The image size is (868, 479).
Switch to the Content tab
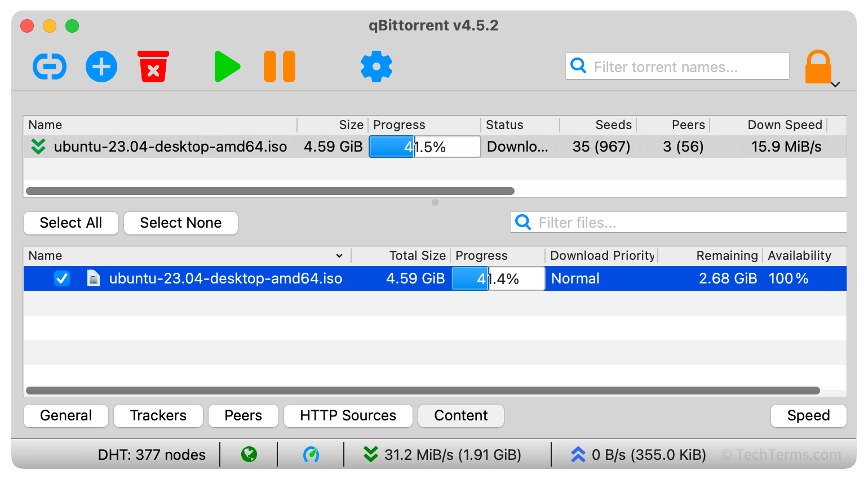pos(461,415)
